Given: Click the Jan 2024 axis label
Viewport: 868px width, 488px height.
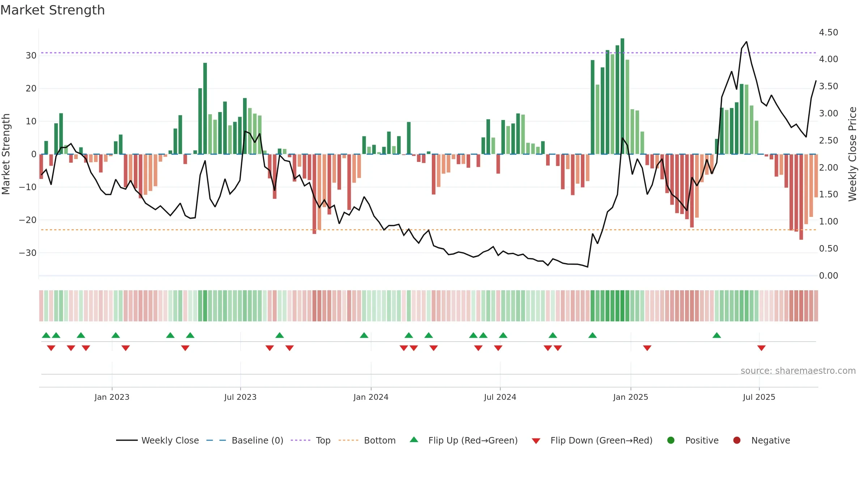Looking at the screenshot, I should coord(371,397).
